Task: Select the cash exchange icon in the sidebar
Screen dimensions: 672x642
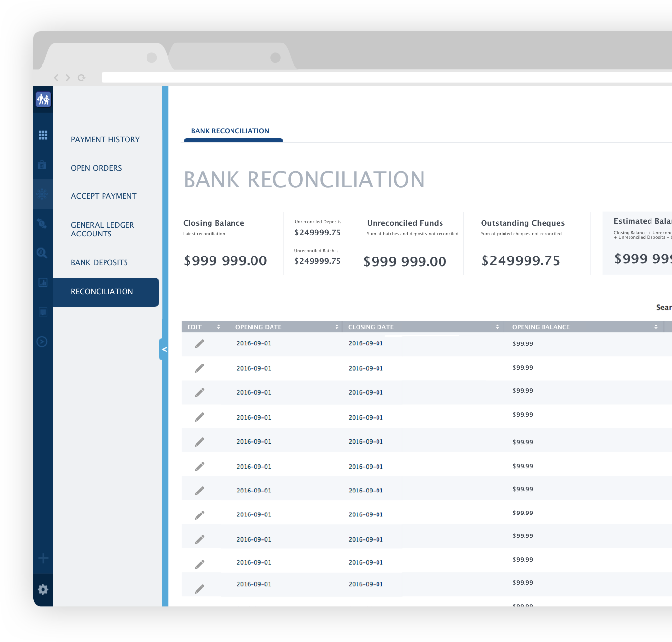Action: coord(43,223)
